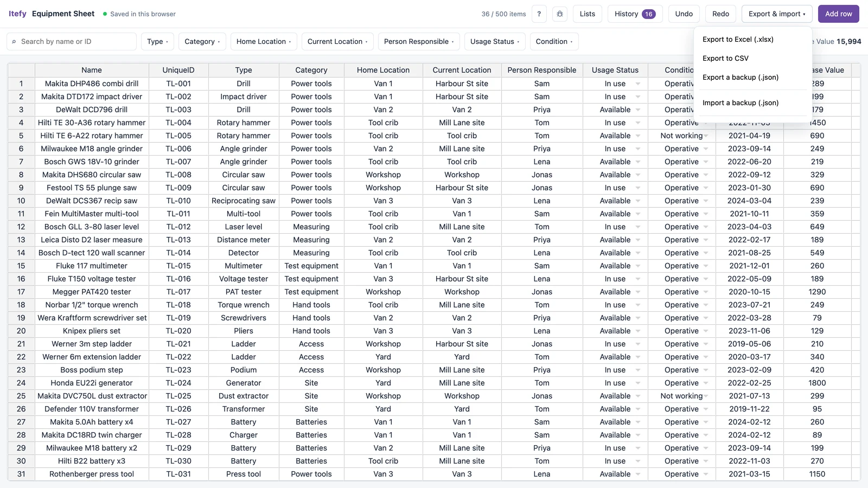This screenshot has height=488, width=868.
Task: Open the Usage Status filter dropdown
Action: pos(495,42)
